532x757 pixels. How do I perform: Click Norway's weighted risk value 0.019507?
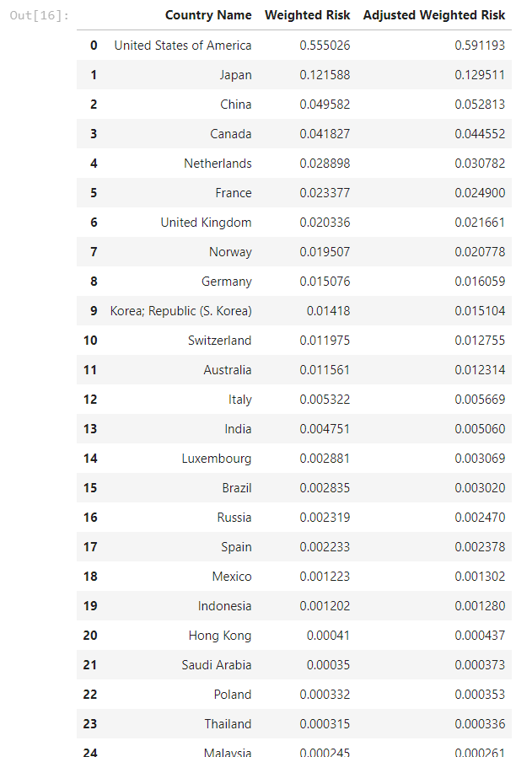coord(325,252)
